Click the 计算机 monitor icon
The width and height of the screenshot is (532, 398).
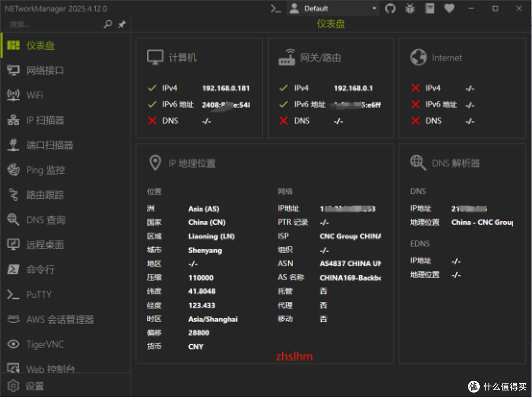point(155,57)
